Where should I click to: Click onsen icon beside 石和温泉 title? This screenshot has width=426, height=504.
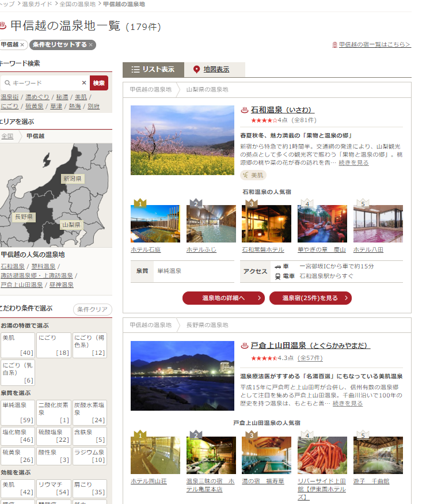coord(245,110)
